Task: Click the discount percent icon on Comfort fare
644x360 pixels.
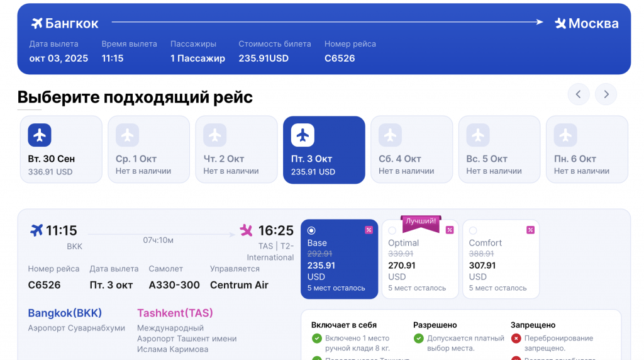Action: coord(531,230)
